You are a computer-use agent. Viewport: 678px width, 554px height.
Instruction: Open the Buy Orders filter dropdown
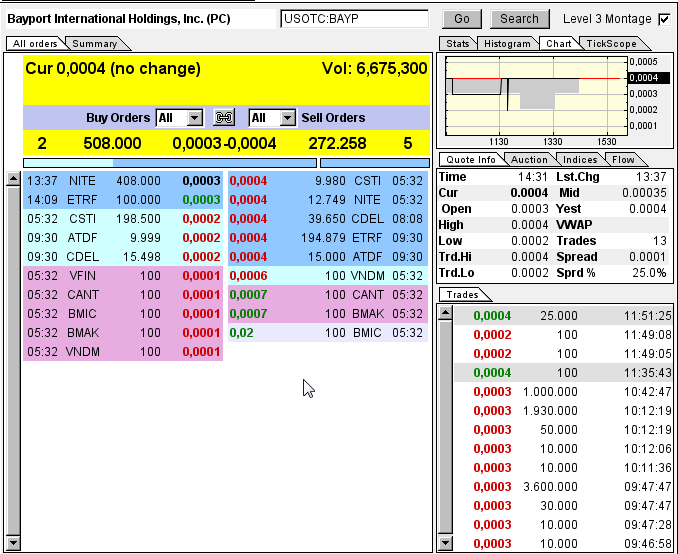[x=179, y=118]
